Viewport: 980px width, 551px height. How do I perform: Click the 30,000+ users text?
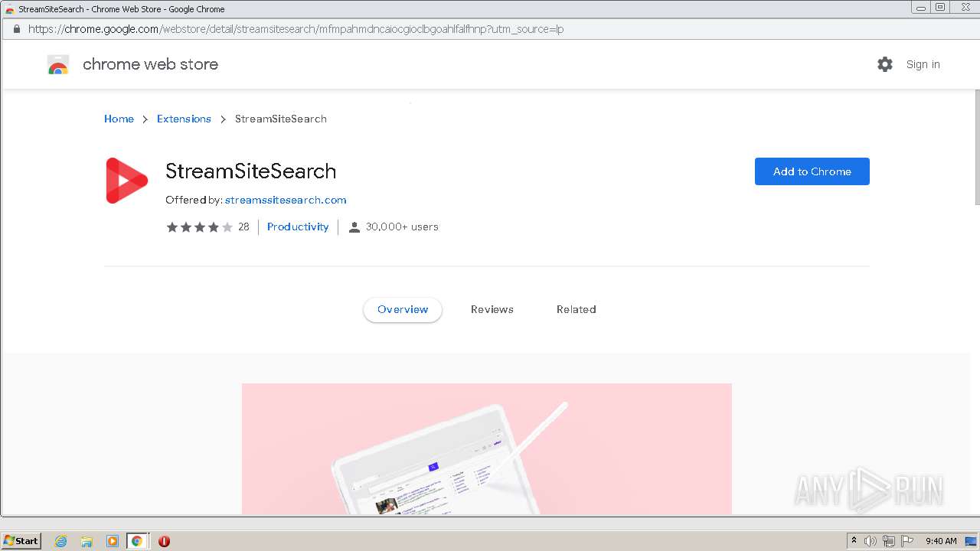coord(402,227)
